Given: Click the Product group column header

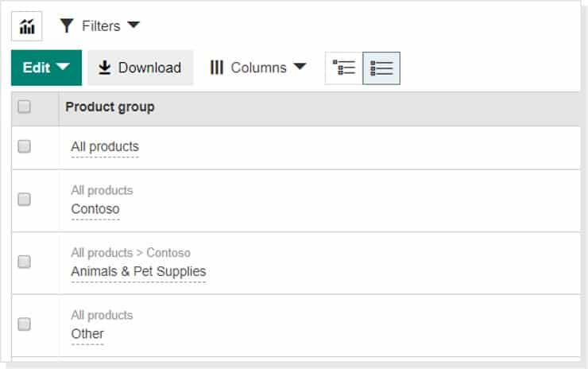Looking at the screenshot, I should coord(110,107).
